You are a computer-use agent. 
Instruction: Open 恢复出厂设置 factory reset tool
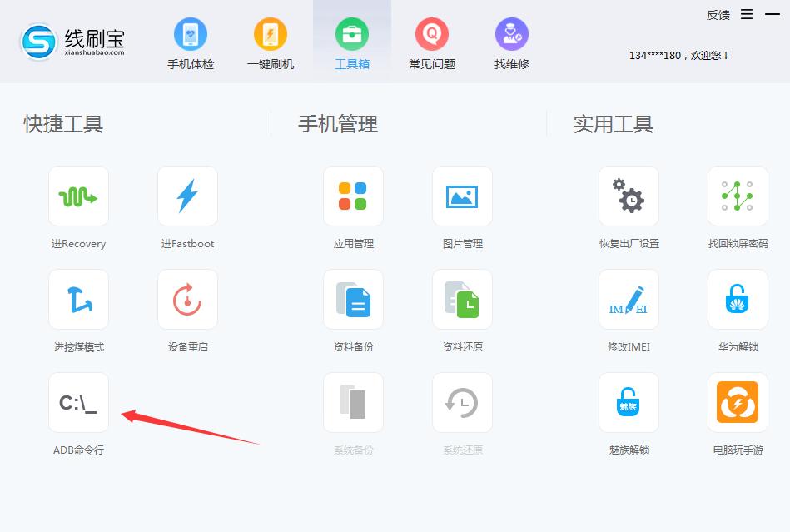[629, 196]
